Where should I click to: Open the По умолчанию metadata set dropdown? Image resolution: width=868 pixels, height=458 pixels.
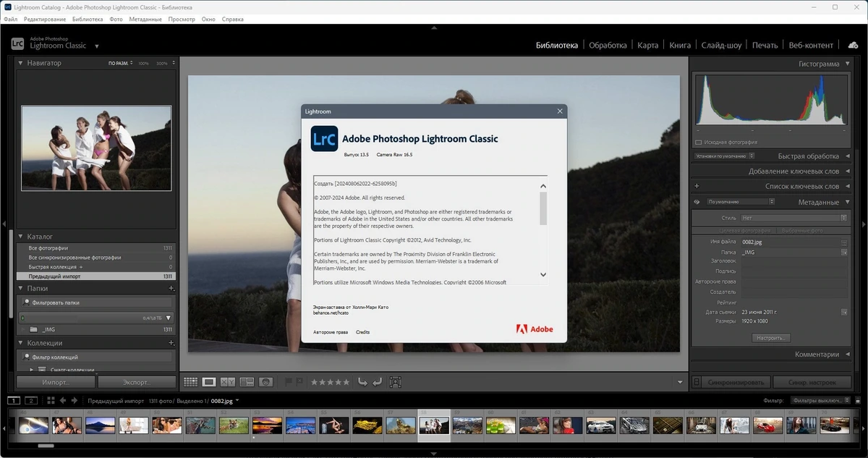(x=741, y=202)
